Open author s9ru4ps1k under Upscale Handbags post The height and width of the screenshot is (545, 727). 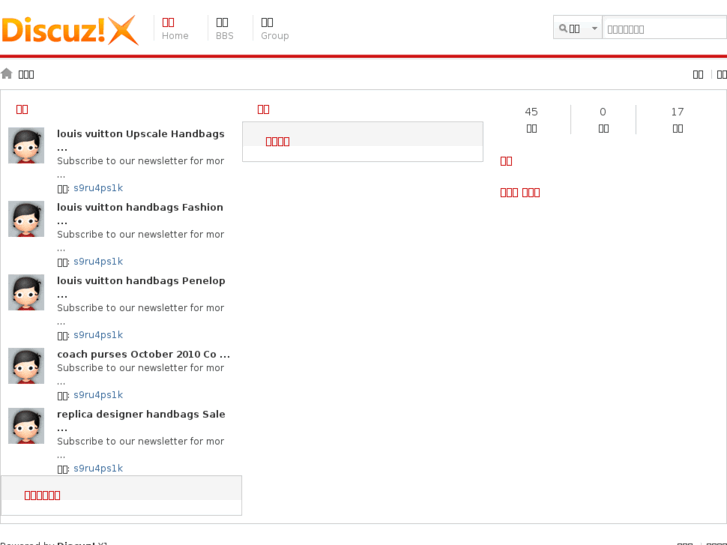click(x=98, y=188)
